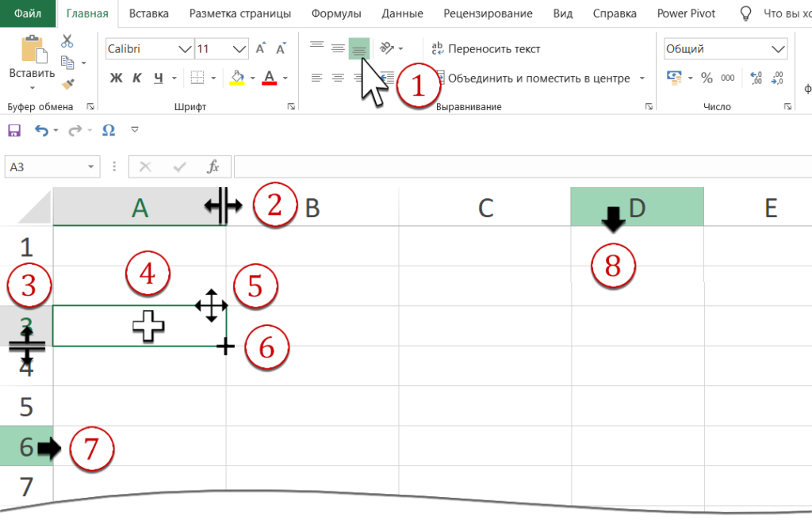Apply the borders icon to the cell
This screenshot has height=528, width=812.
(197, 78)
